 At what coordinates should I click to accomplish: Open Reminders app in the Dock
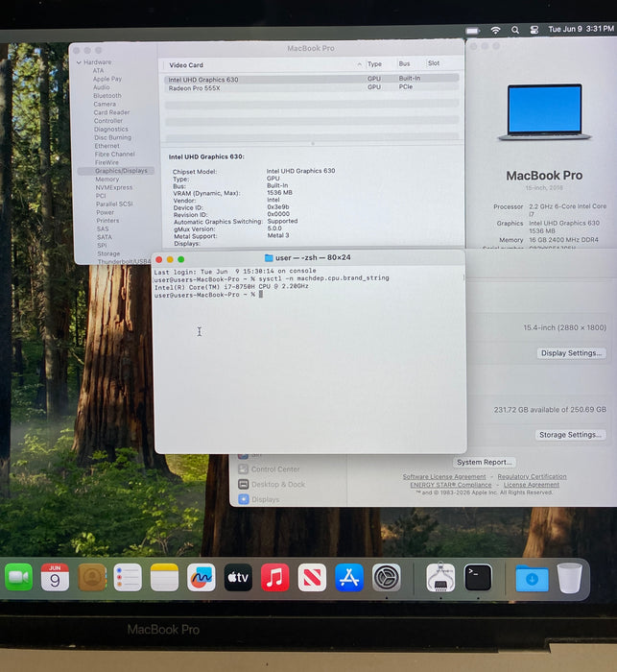pos(128,578)
